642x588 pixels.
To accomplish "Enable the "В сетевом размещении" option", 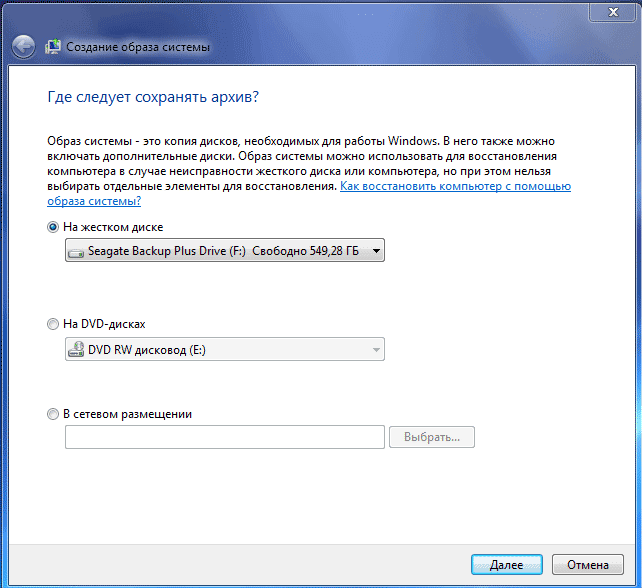I will click(x=53, y=413).
